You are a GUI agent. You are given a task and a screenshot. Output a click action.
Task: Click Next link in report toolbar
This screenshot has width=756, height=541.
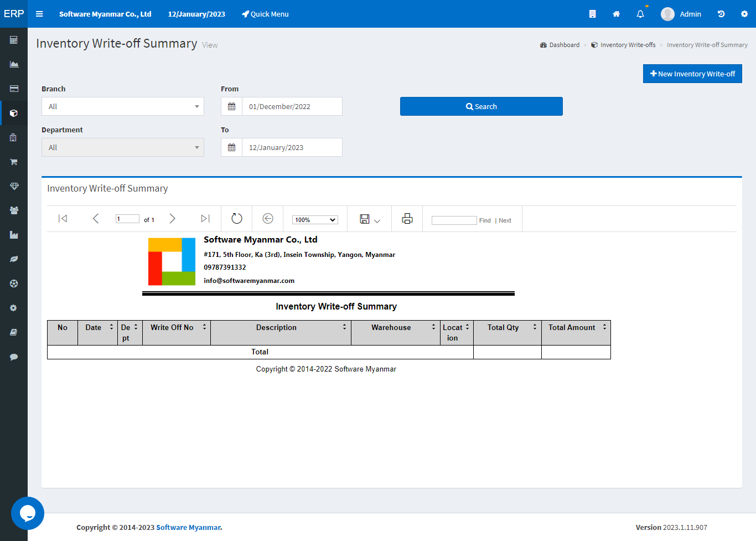(505, 220)
